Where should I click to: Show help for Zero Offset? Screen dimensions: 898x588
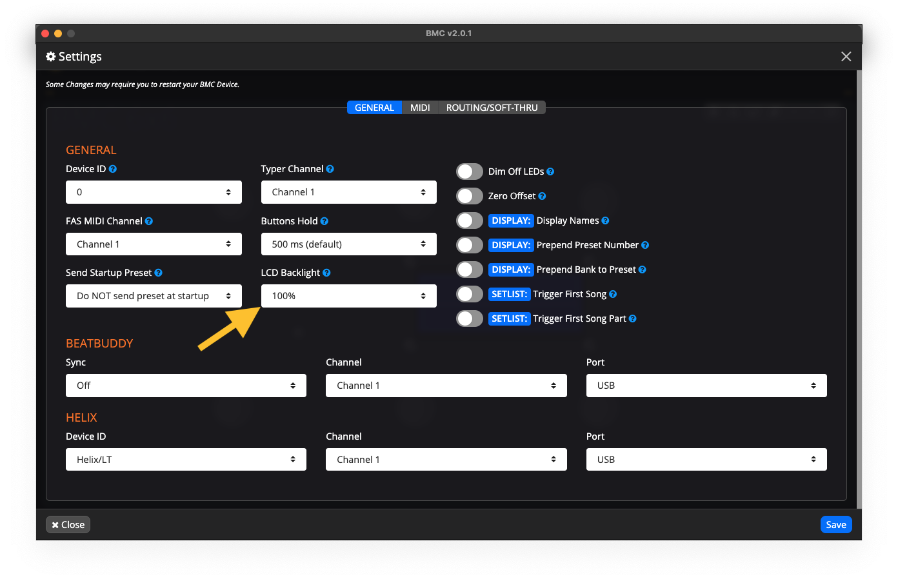pyautogui.click(x=542, y=196)
